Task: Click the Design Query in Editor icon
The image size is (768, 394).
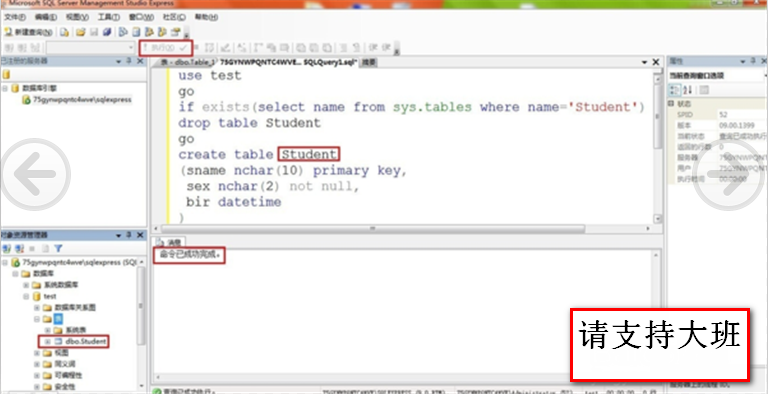Action: (225, 48)
